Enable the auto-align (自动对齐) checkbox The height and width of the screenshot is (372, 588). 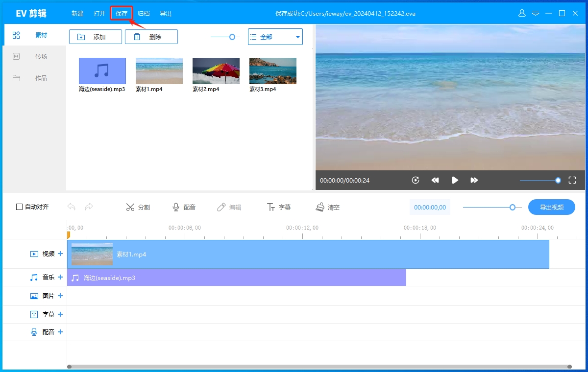click(x=20, y=207)
